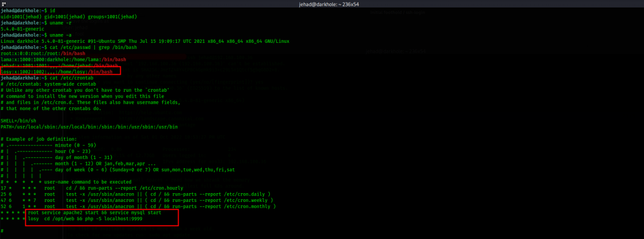The image size is (644, 239).
Task: Select the "PATH=/usr/local/sbin:/usr/local/bin" line
Action: [89, 126]
